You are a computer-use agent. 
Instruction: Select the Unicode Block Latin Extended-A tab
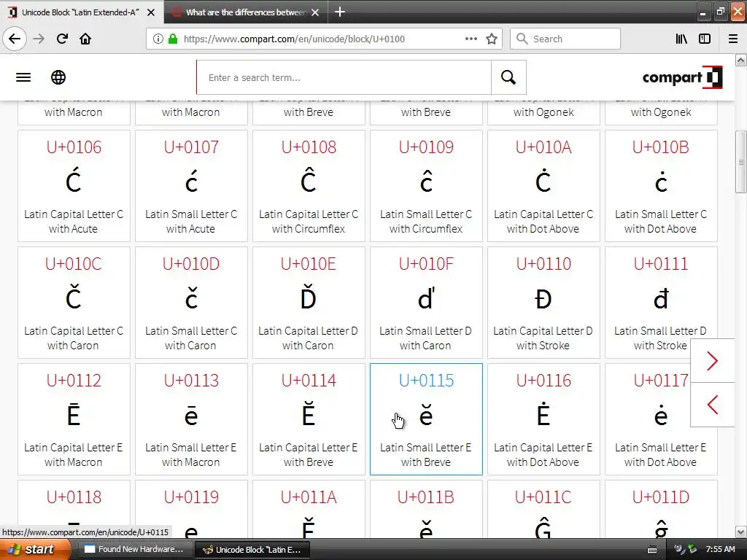pos(81,12)
